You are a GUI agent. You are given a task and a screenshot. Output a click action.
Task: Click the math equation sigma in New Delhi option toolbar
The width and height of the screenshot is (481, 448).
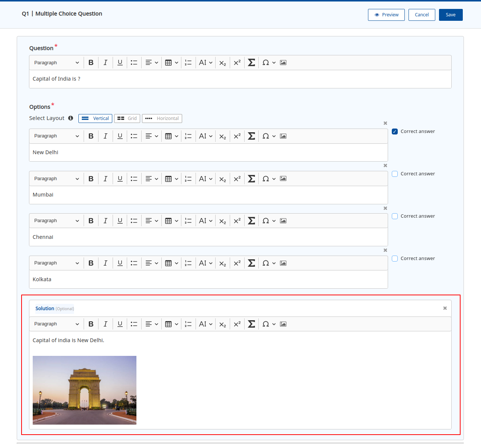(x=251, y=136)
